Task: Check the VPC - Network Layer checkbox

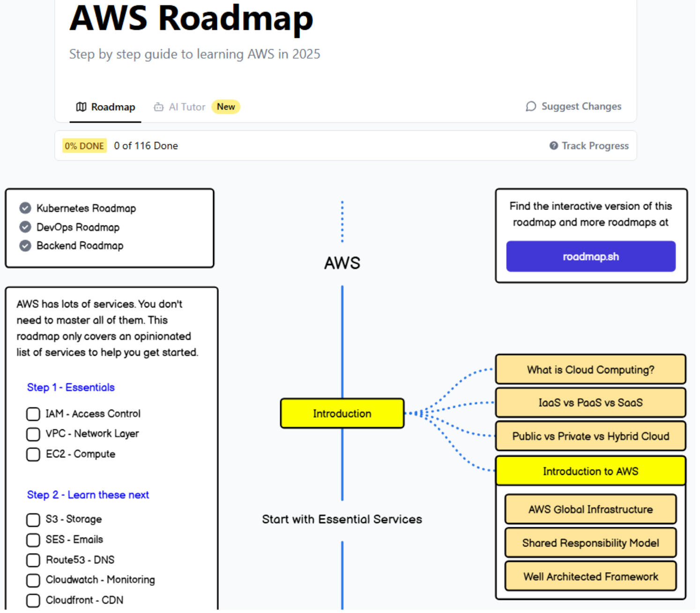Action: tap(33, 434)
